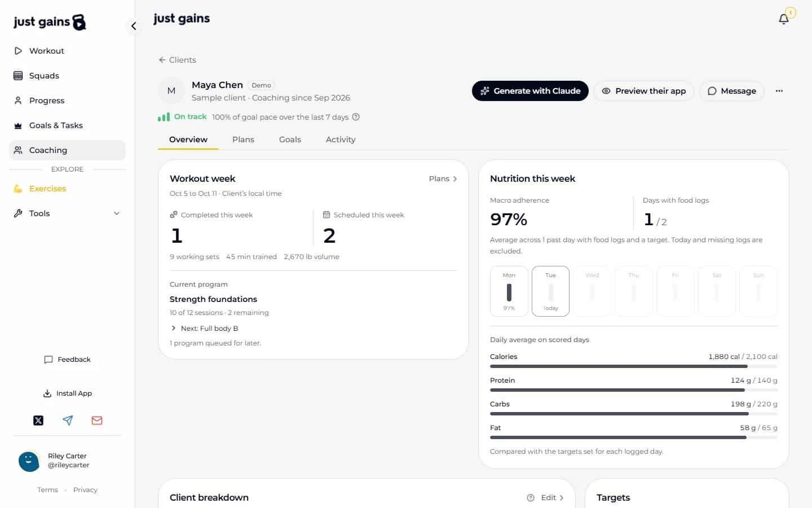Screen dimensions: 812x508
Task: Click Generate with Claude button
Action: (x=530, y=91)
